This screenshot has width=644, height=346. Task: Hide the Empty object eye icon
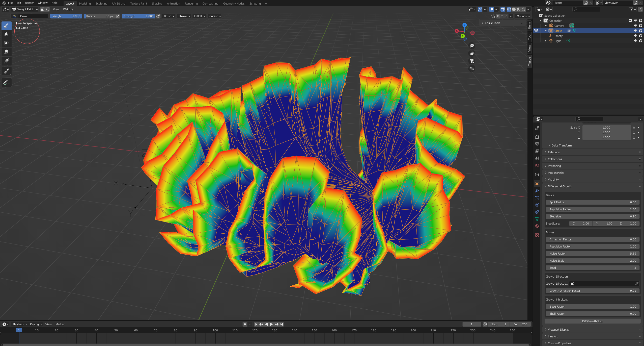tap(635, 36)
